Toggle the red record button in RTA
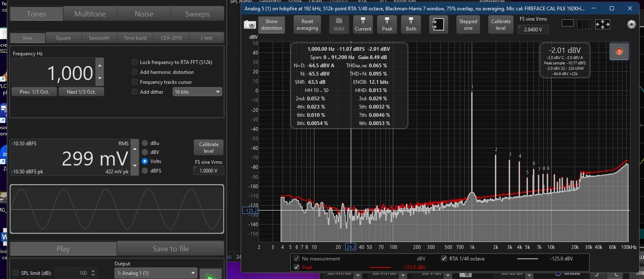This screenshot has height=279, width=644. point(619,51)
